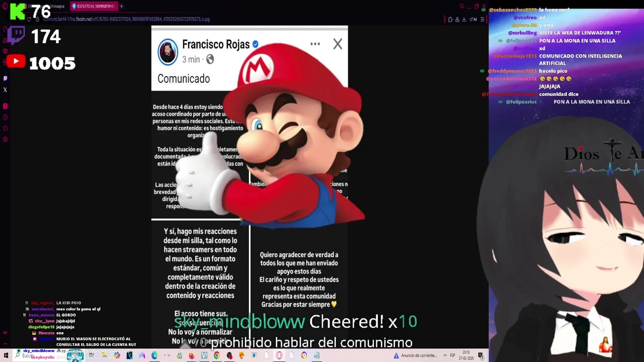This screenshot has height=362, width=644.
Task: Click Francisco Rojas profile avatar
Action: (168, 52)
